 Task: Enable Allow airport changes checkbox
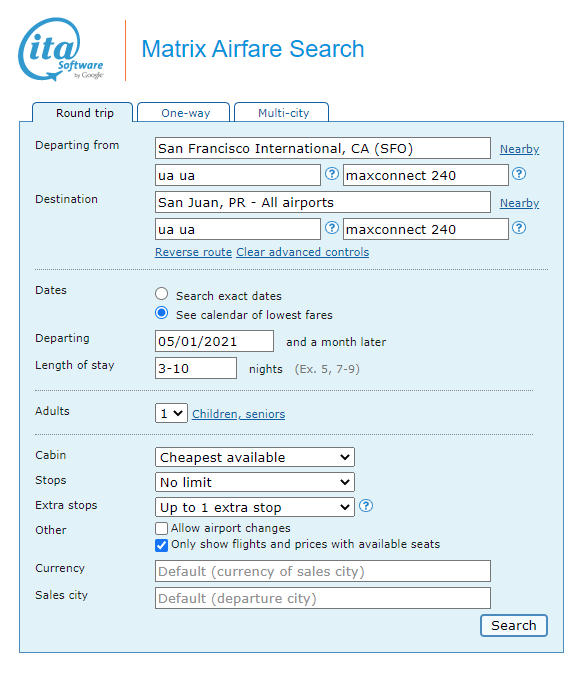[x=161, y=528]
